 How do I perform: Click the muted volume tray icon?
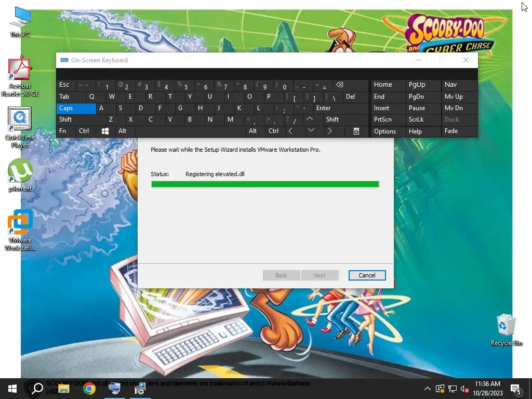(465, 389)
